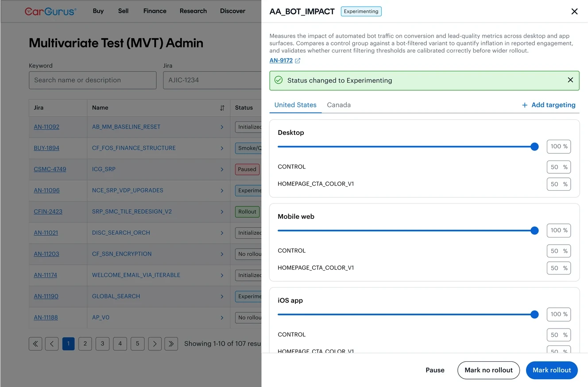Expand the AP_V0 row chevron
This screenshot has width=588, height=387.
point(222,318)
